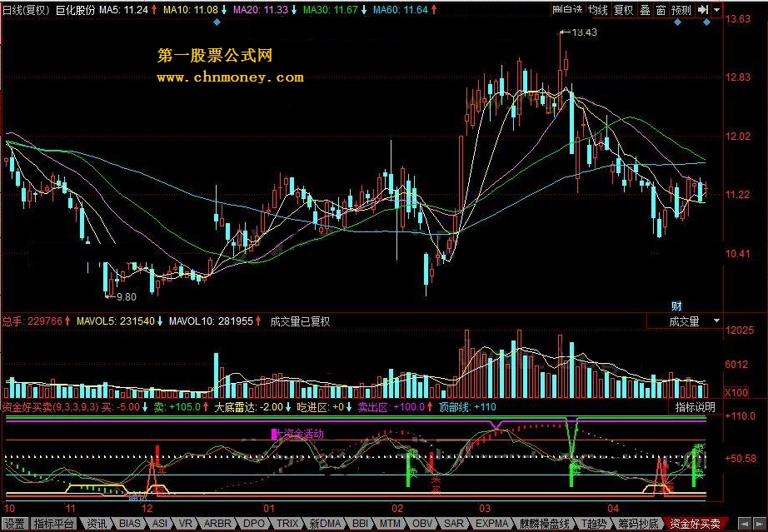Toggle the 复权 price adjustment option

(624, 10)
